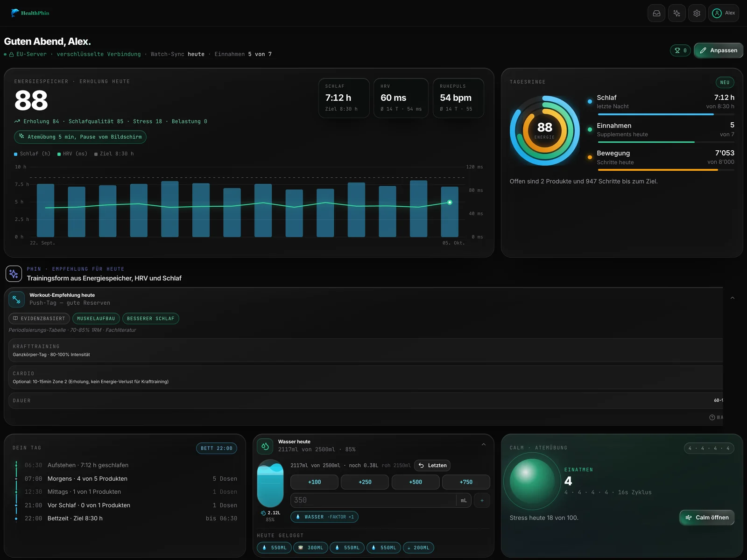
Task: Click the question mark help icon
Action: [x=712, y=418]
